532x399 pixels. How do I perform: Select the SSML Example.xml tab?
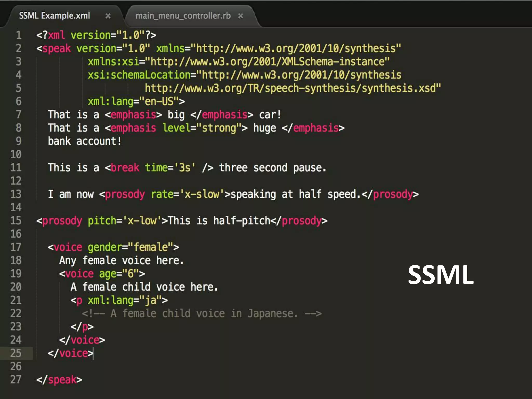55,16
